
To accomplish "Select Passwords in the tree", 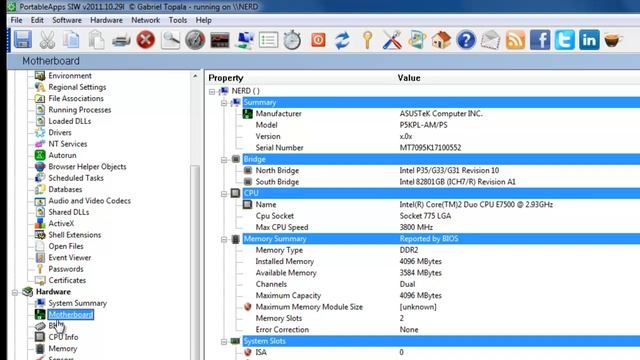I will point(66,269).
